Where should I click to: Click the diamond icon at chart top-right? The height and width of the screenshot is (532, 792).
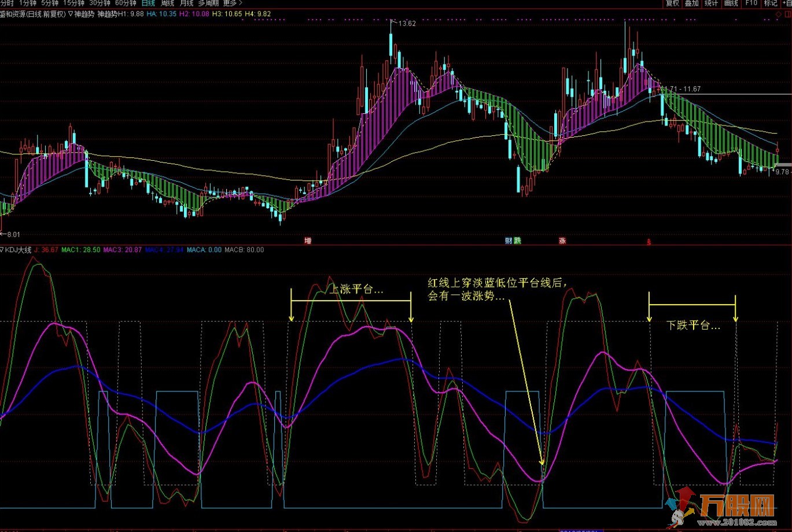(779, 14)
